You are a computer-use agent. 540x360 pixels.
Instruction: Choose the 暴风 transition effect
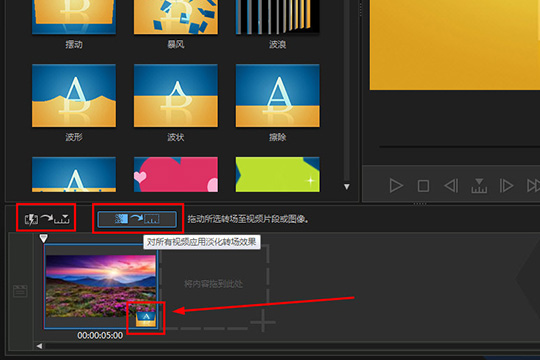tap(176, 17)
